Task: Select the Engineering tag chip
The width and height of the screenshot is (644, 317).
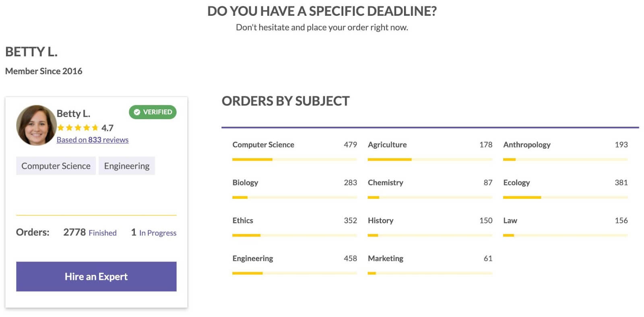Action: tap(127, 166)
